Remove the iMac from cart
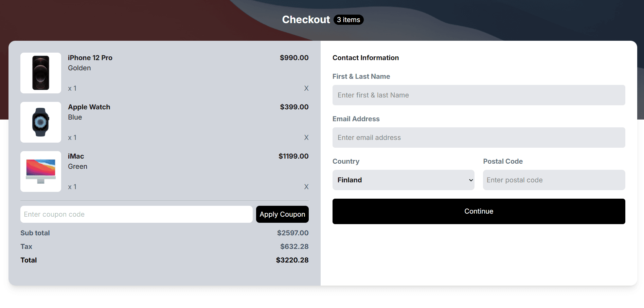 point(306,186)
